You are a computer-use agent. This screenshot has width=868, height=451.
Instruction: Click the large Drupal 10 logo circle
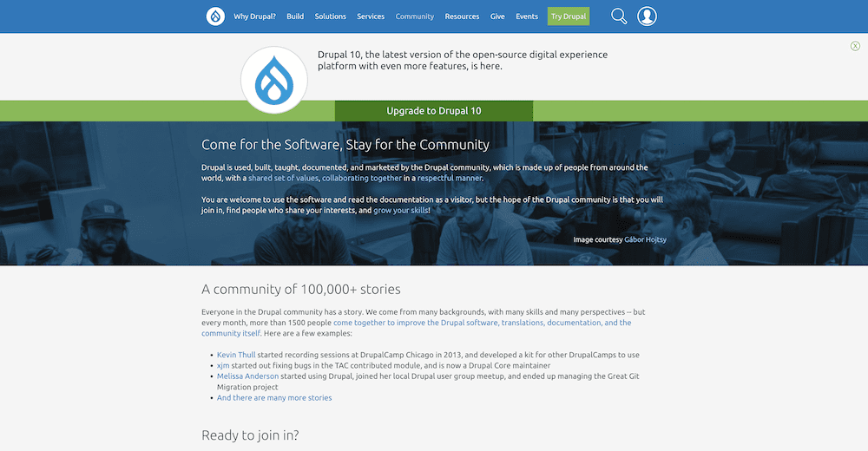[x=274, y=81]
